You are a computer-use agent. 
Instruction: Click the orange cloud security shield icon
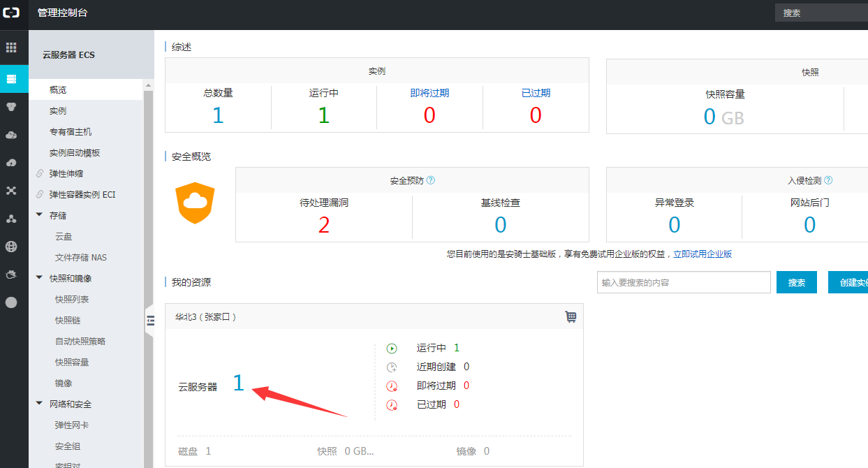(x=195, y=203)
